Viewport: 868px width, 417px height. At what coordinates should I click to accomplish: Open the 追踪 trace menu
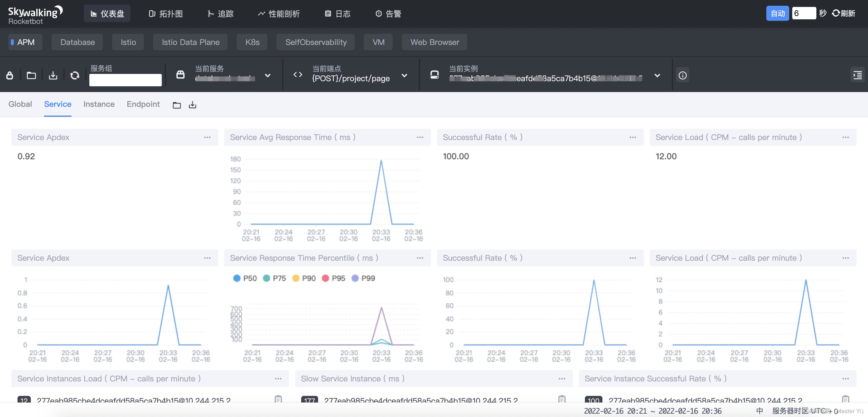[x=220, y=14]
